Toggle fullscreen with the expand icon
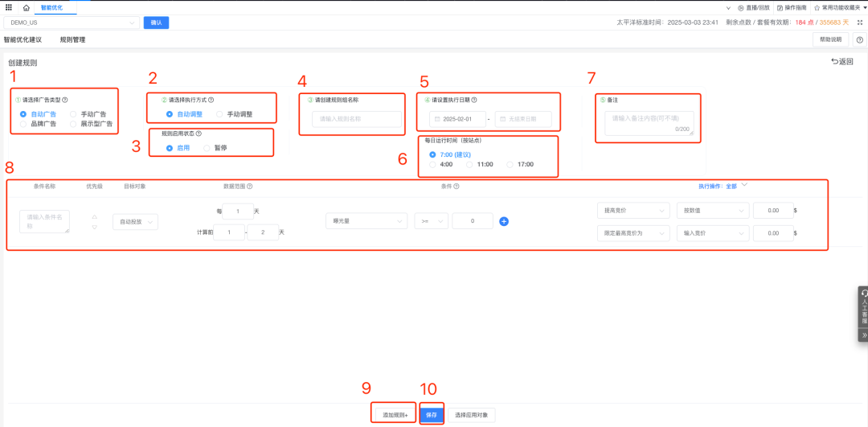The width and height of the screenshot is (868, 427). pyautogui.click(x=860, y=23)
